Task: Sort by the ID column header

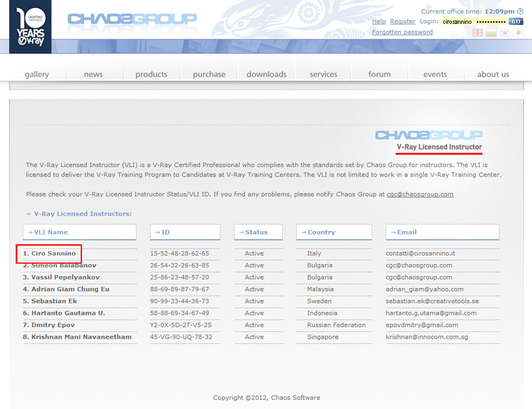Action: [x=185, y=232]
